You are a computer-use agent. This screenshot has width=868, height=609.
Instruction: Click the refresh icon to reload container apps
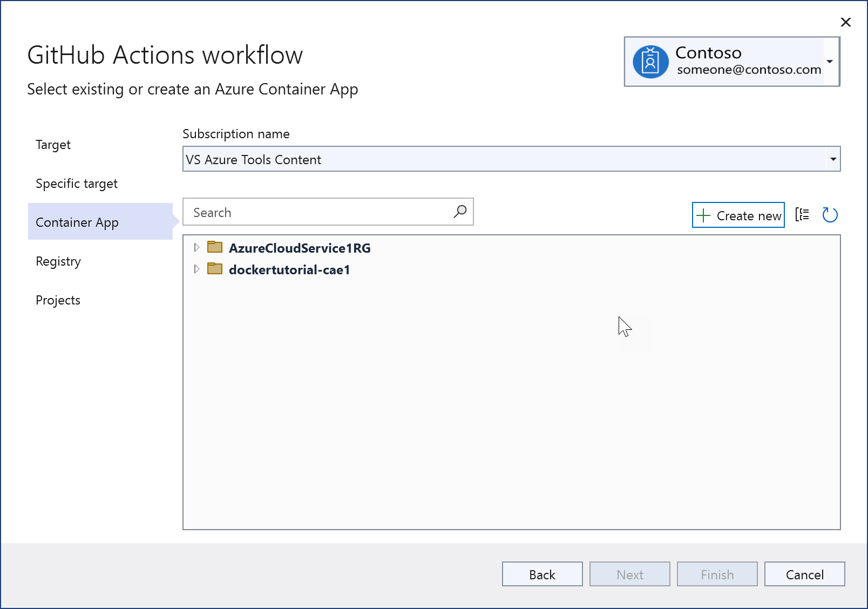(830, 214)
